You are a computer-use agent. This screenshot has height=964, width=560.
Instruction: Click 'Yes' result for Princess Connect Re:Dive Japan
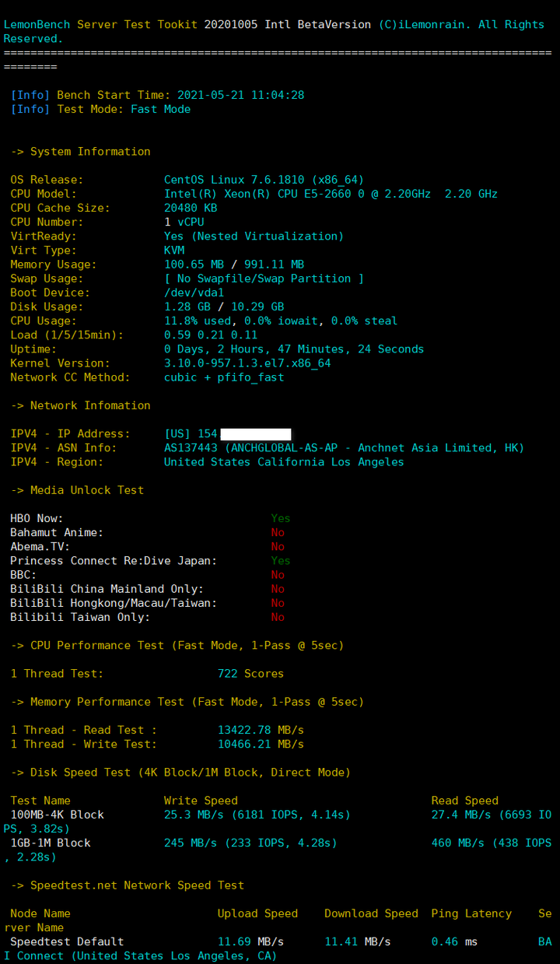(x=281, y=561)
